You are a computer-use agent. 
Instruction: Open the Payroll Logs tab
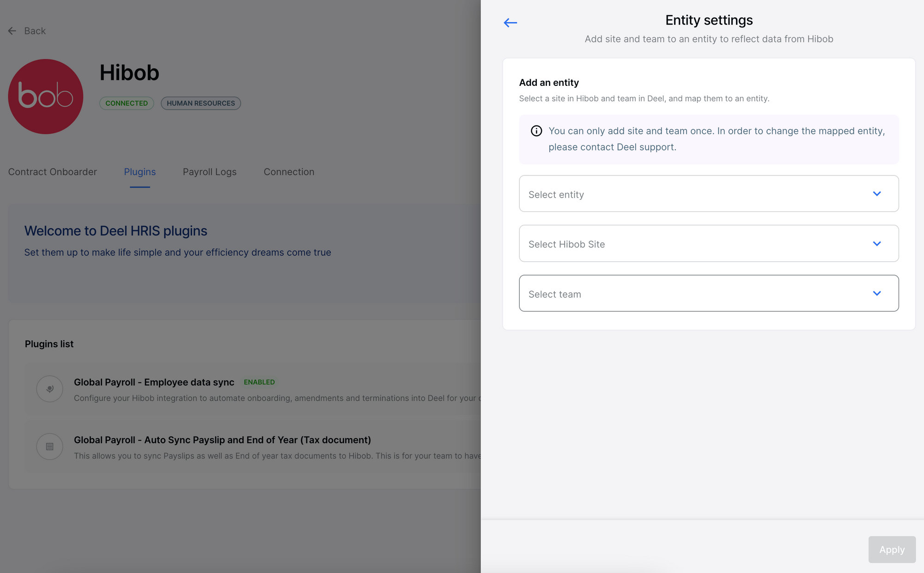click(x=210, y=172)
